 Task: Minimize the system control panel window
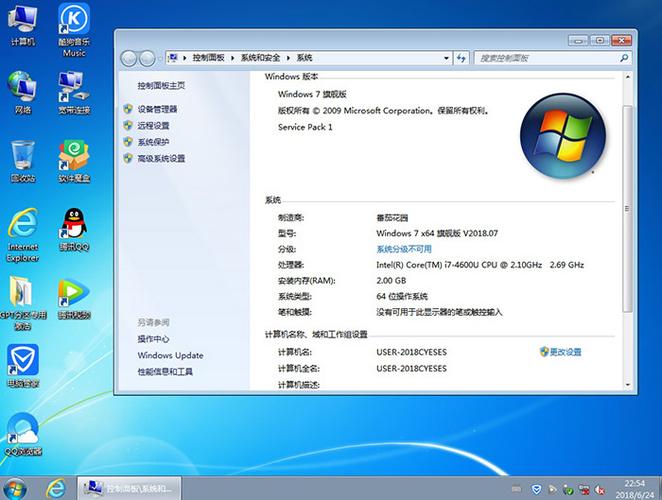tap(578, 40)
